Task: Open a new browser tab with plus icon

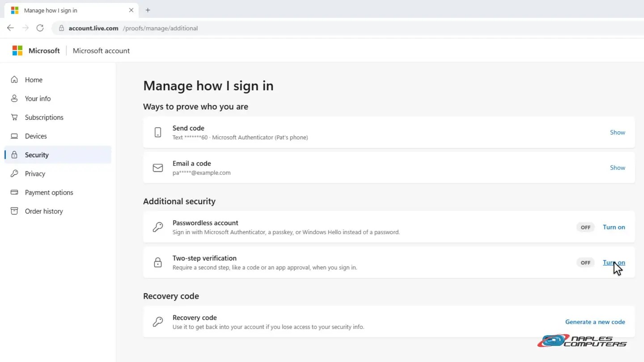Action: click(x=148, y=10)
